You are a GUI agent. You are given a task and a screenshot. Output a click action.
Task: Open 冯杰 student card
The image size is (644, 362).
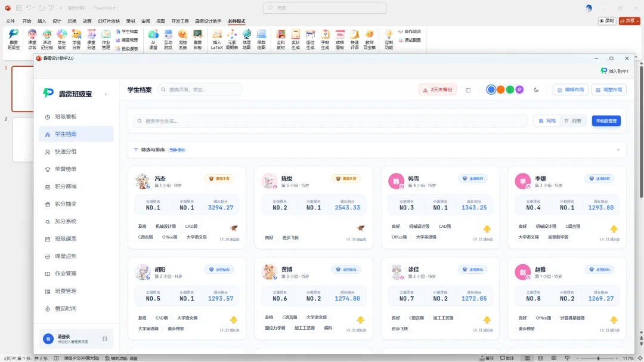(187, 208)
